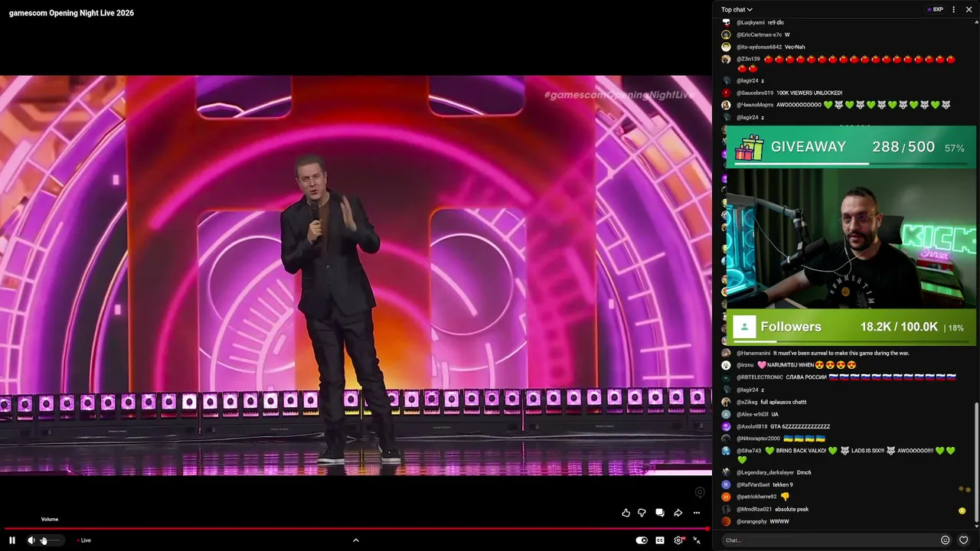Mute the video with the speaker icon

[31, 540]
